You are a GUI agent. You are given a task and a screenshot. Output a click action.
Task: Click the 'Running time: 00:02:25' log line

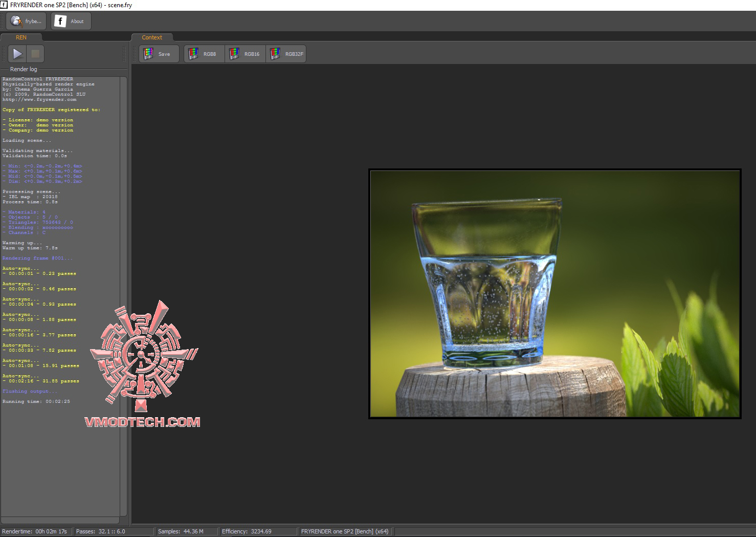(x=36, y=401)
